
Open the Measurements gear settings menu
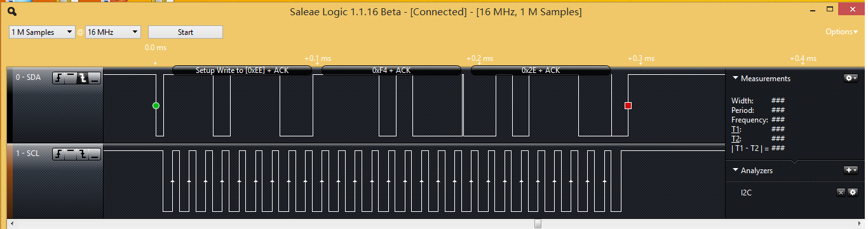(x=850, y=78)
